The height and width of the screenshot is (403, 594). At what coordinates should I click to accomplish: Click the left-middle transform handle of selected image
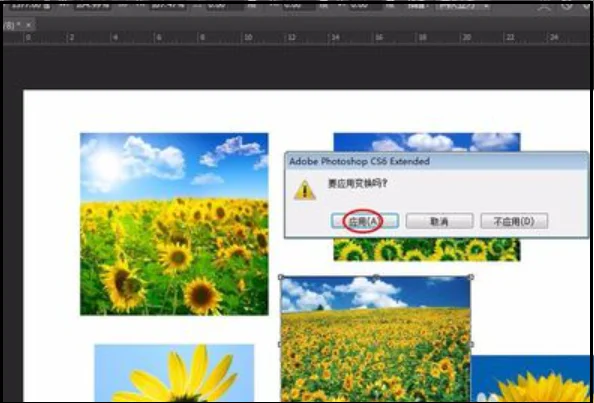pyautogui.click(x=281, y=344)
